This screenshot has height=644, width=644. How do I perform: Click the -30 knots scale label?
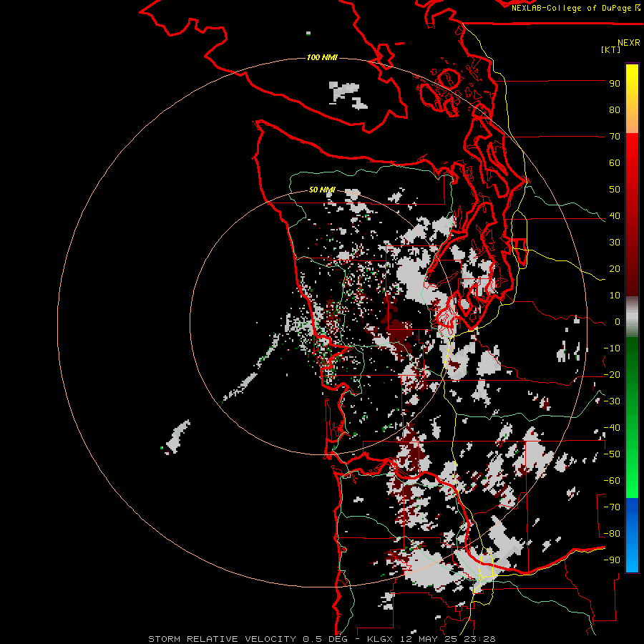coord(612,401)
